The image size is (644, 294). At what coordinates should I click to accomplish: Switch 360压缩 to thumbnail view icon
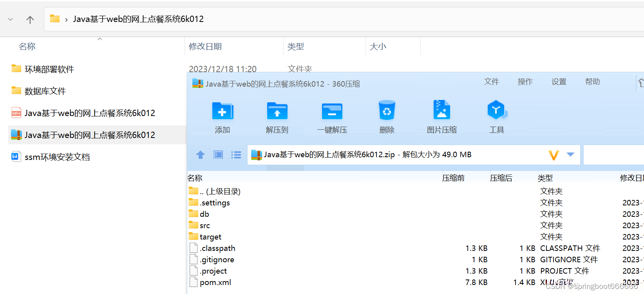pos(218,155)
